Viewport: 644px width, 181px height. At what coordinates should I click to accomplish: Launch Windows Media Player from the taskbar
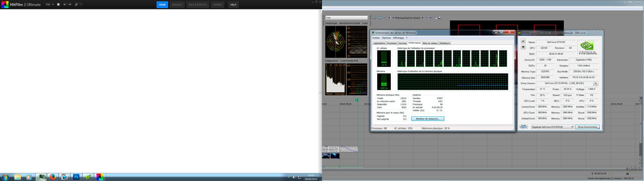click(29, 177)
